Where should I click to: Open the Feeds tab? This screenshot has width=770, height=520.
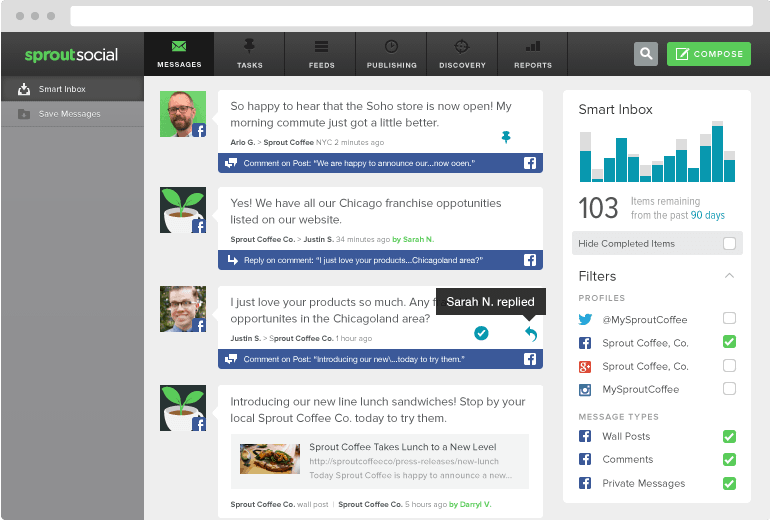click(x=321, y=54)
